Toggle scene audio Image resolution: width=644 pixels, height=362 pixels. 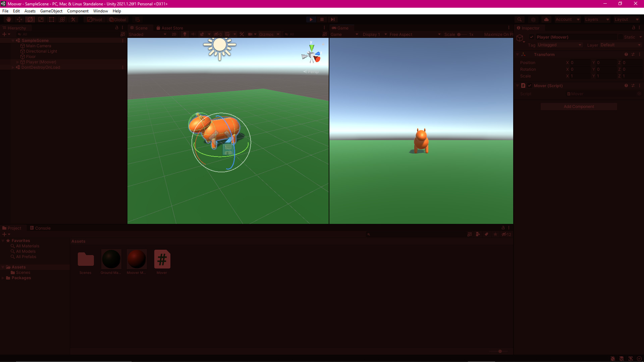(x=193, y=34)
